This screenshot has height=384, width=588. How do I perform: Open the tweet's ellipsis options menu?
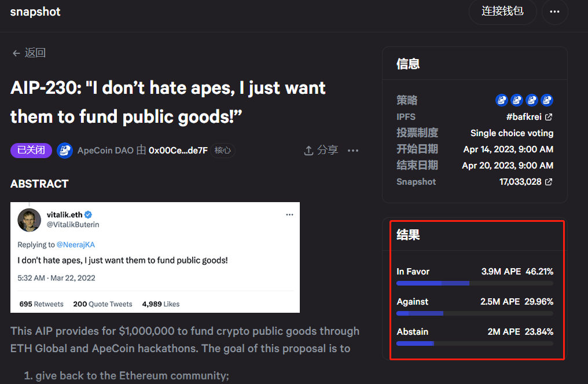pyautogui.click(x=289, y=214)
